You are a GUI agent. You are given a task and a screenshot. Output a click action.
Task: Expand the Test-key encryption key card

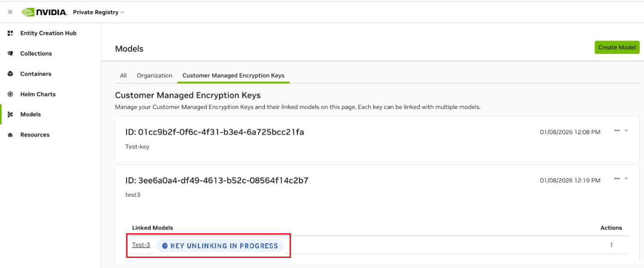[626, 131]
